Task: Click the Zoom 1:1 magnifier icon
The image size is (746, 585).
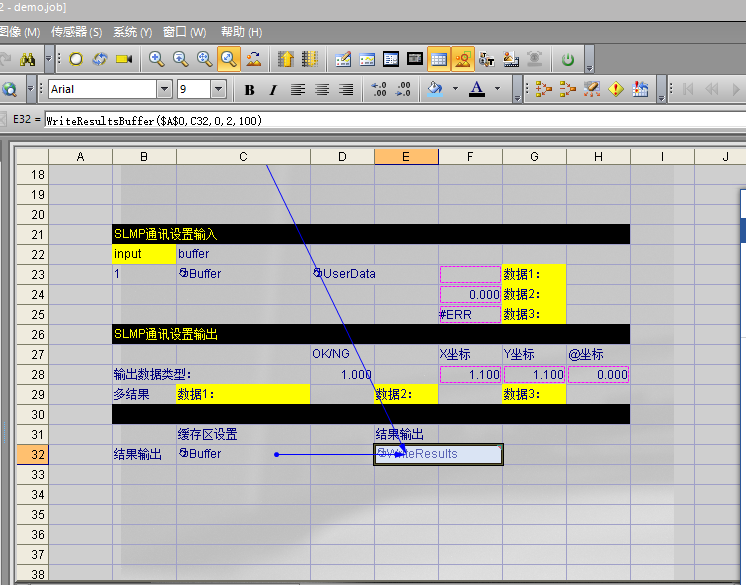Action: click(x=205, y=59)
